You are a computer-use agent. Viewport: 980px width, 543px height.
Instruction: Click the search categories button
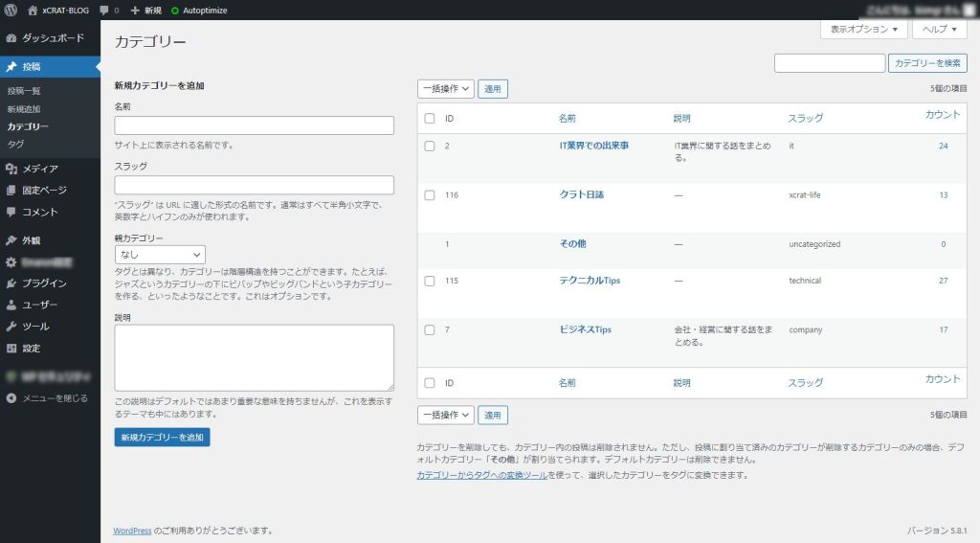[x=927, y=63]
